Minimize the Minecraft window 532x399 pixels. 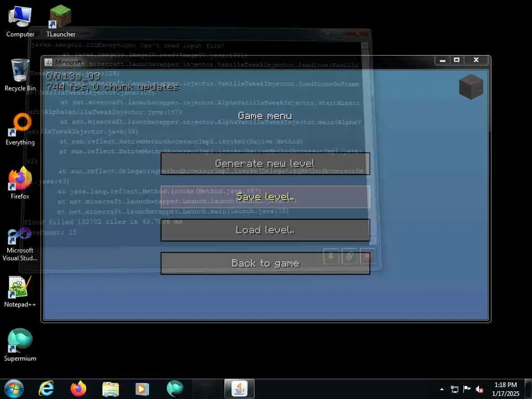(x=443, y=60)
